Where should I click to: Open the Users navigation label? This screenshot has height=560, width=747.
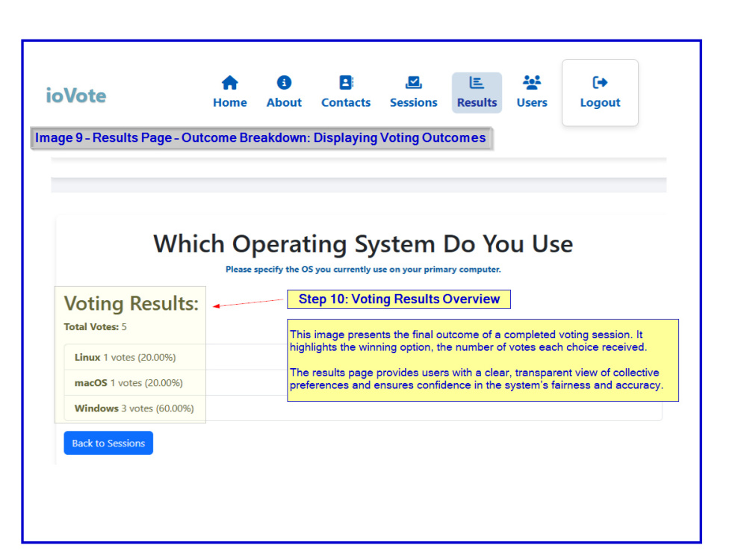(x=532, y=102)
